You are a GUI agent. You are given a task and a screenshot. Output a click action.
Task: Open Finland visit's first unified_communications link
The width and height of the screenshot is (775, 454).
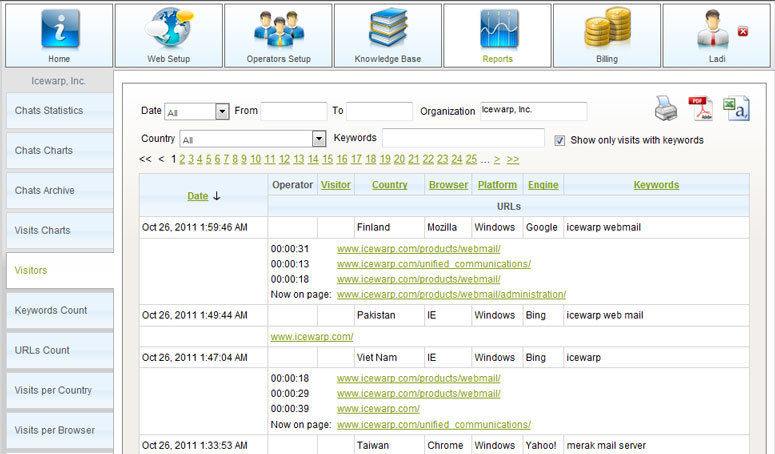click(x=434, y=264)
